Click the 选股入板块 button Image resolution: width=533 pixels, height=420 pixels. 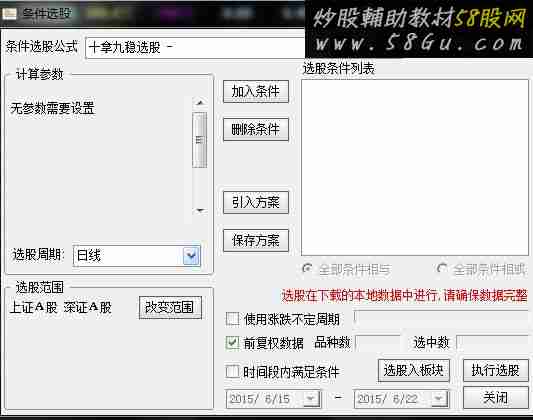tap(414, 370)
